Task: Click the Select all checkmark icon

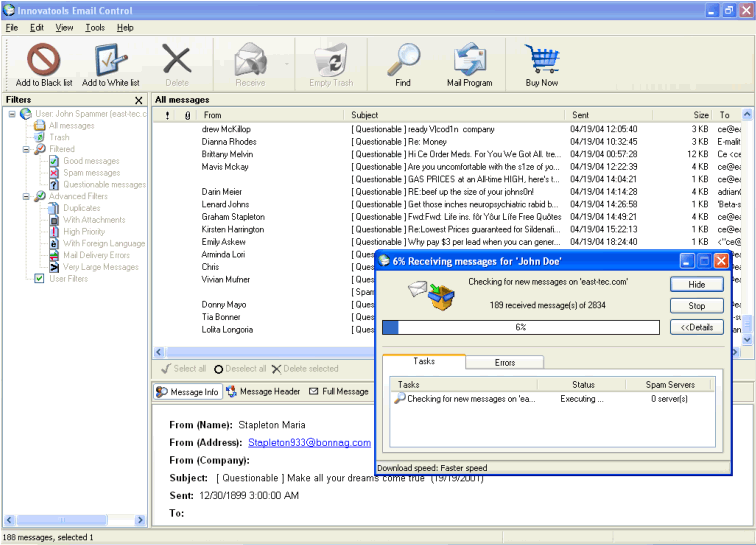Action: point(166,369)
